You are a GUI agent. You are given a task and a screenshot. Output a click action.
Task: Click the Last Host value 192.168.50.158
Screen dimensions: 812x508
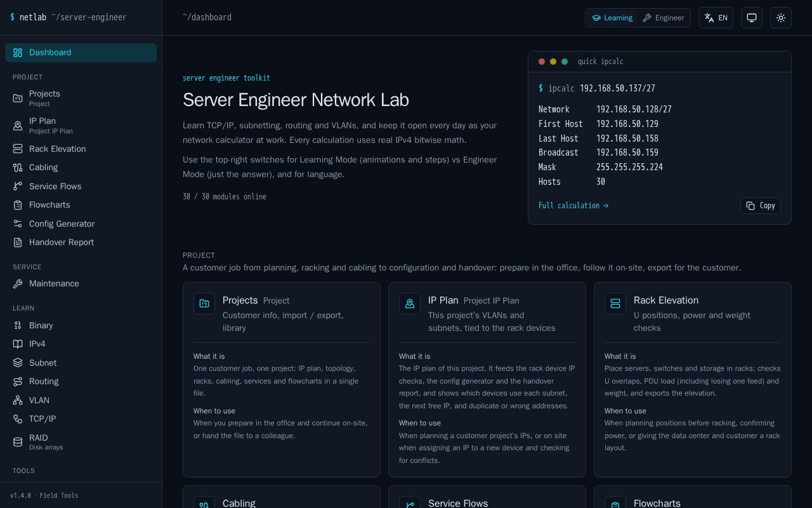point(627,138)
